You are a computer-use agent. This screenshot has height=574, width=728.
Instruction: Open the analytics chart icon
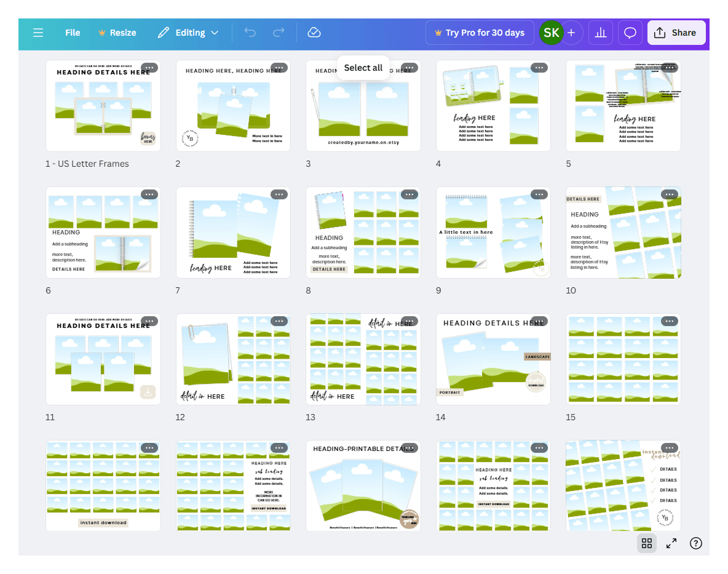pyautogui.click(x=600, y=33)
